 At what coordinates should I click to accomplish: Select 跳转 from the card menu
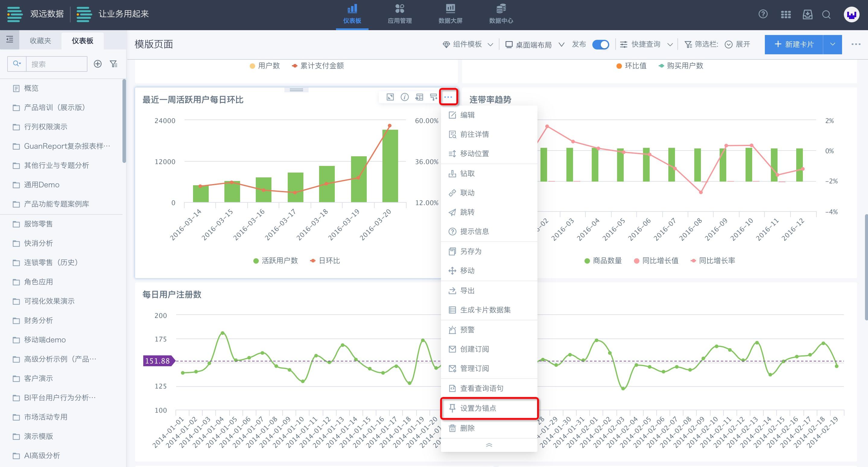[x=489, y=212]
